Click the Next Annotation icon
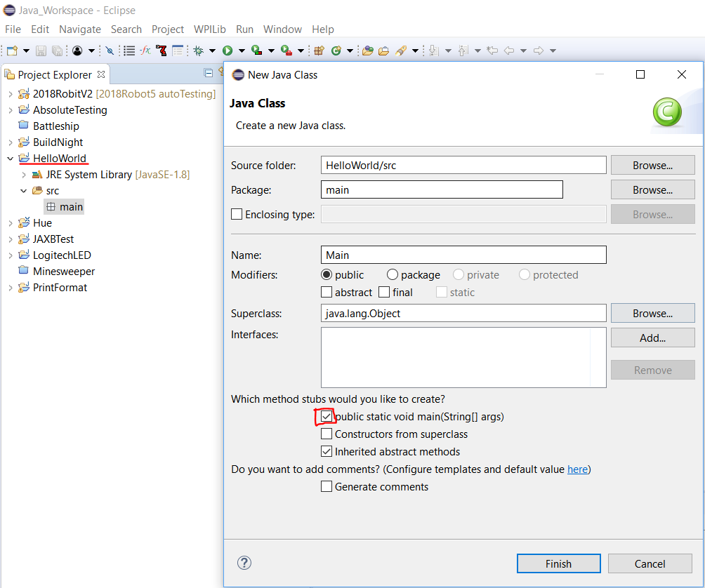Image resolution: width=705 pixels, height=588 pixels. (x=433, y=51)
